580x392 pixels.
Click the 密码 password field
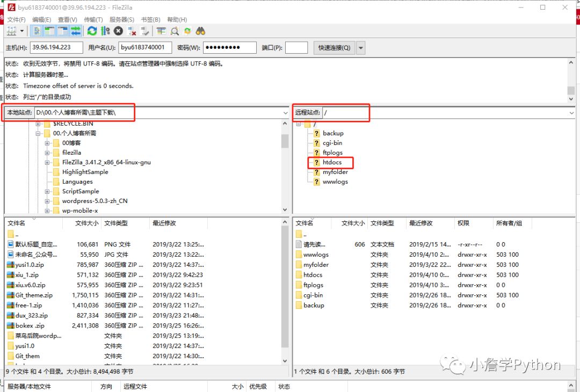tap(230, 47)
